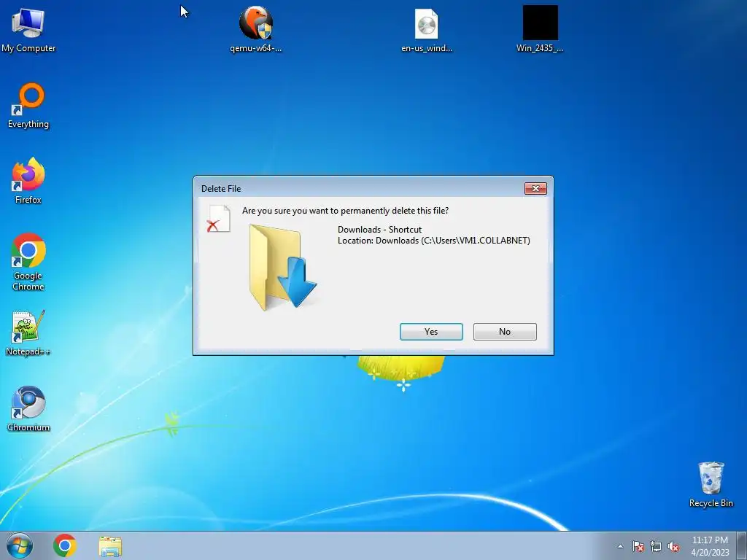Click the 'Are you sure' question text
Image resolution: width=747 pixels, height=560 pixels.
tap(345, 211)
